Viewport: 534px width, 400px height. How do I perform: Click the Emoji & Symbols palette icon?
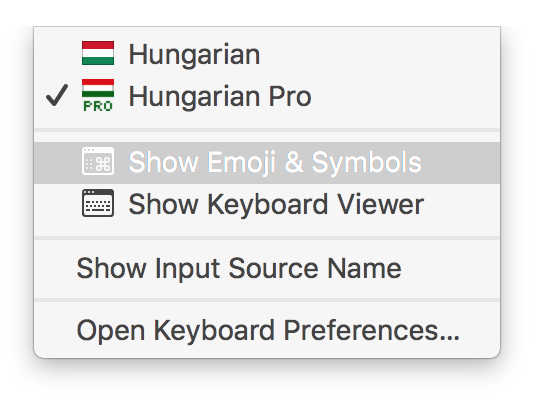pyautogui.click(x=98, y=161)
